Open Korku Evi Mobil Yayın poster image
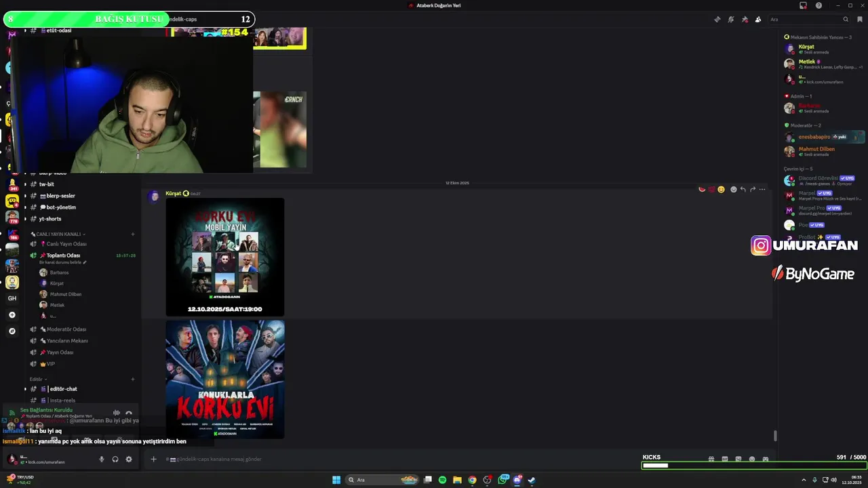 (x=225, y=257)
